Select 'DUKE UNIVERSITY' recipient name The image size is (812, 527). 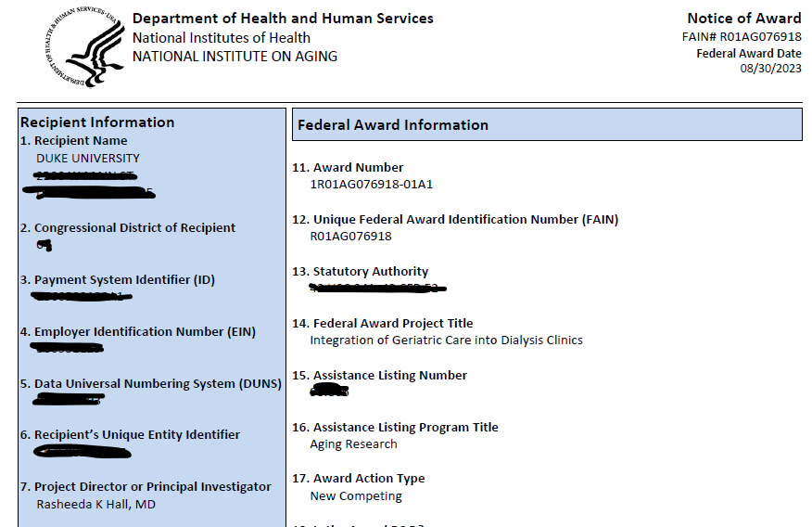tap(88, 158)
